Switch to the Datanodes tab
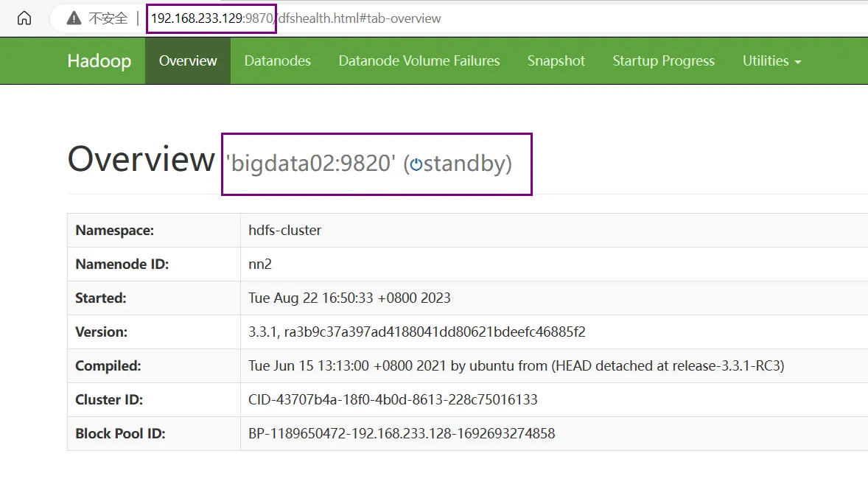 point(278,60)
